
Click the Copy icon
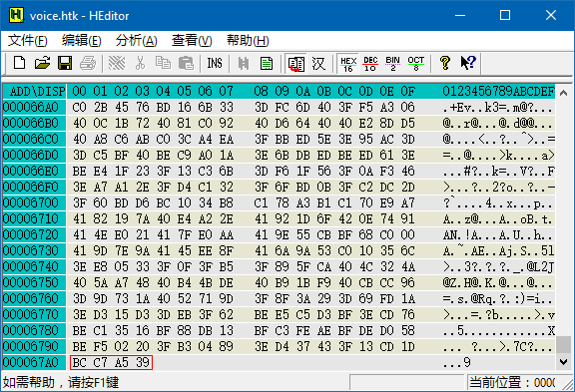click(163, 63)
